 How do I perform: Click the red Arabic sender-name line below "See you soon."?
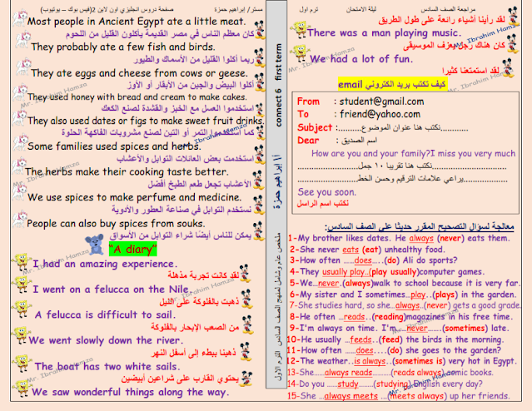pyautogui.click(x=323, y=204)
